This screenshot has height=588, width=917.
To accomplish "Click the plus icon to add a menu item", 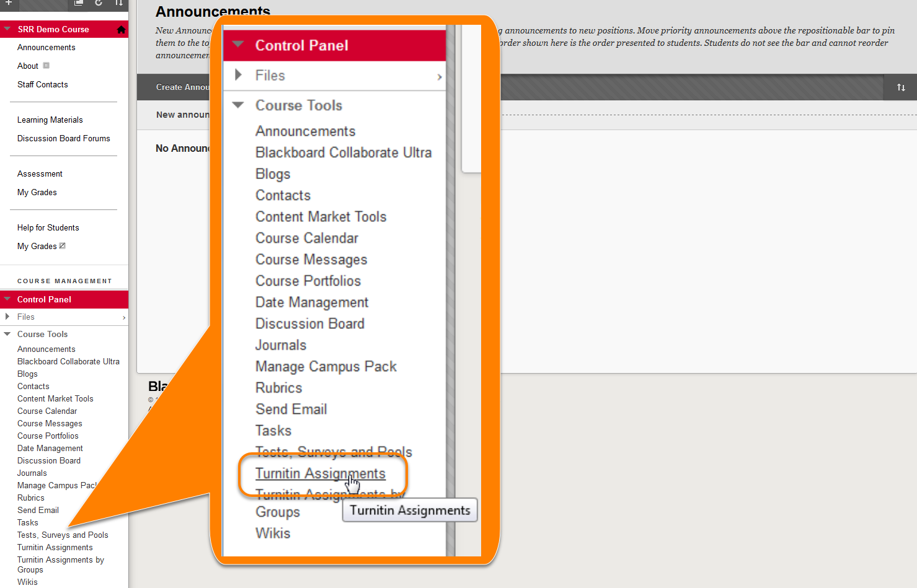I will click(x=9, y=2).
